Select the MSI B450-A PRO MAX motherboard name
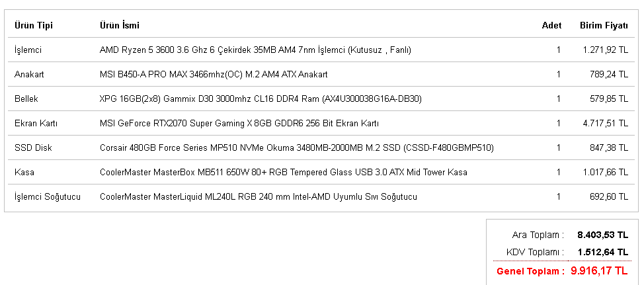The height and width of the screenshot is (285, 644). [x=214, y=74]
